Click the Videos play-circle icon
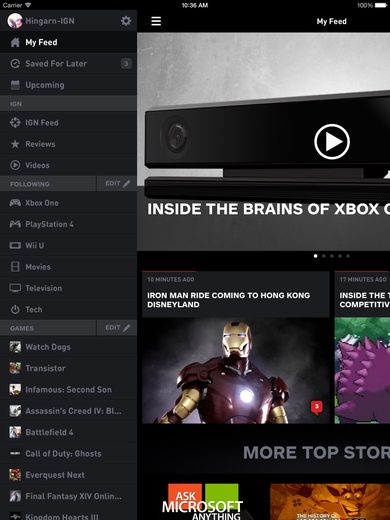 point(15,165)
